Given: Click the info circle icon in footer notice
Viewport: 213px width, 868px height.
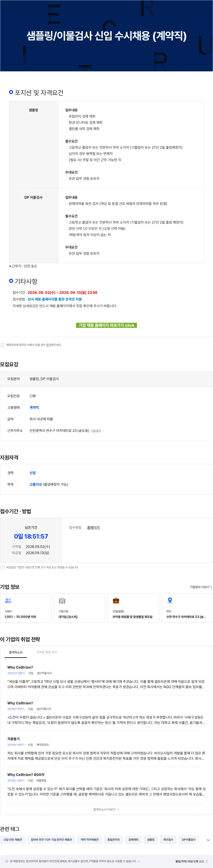Looking at the screenshot, I should point(7,861).
